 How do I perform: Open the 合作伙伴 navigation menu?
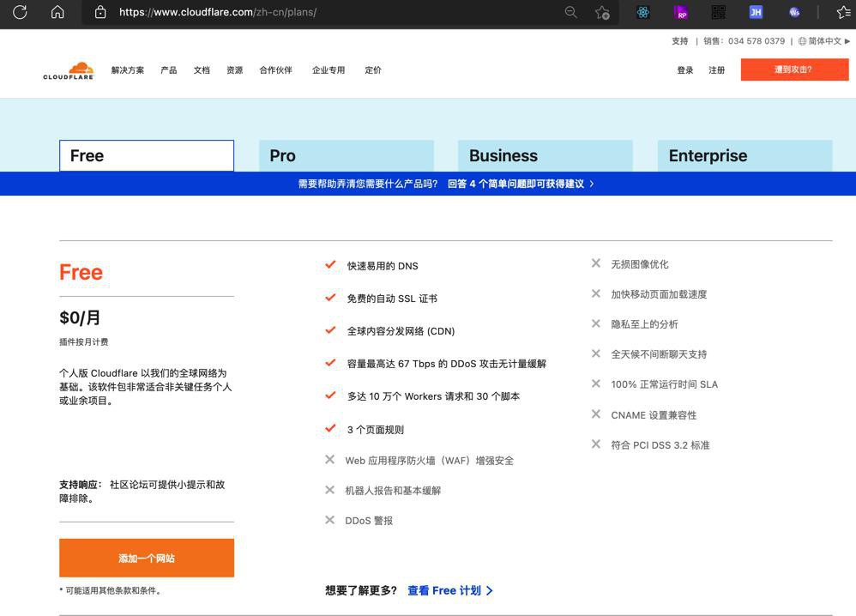tap(275, 69)
